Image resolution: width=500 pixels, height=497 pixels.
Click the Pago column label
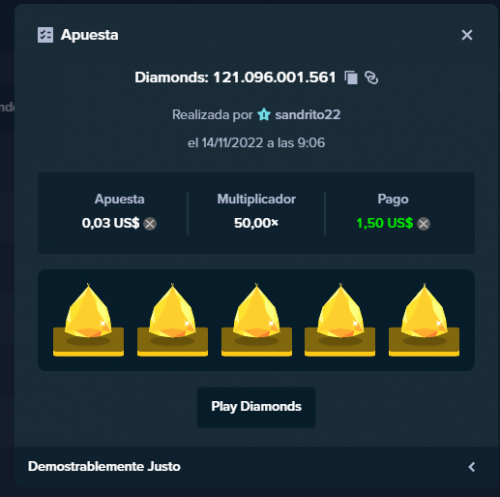pos(393,199)
